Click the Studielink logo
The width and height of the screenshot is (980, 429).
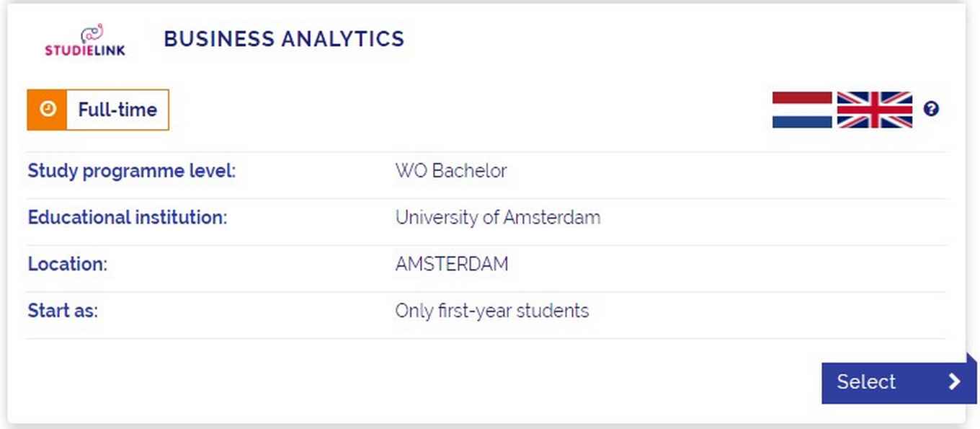click(x=85, y=40)
